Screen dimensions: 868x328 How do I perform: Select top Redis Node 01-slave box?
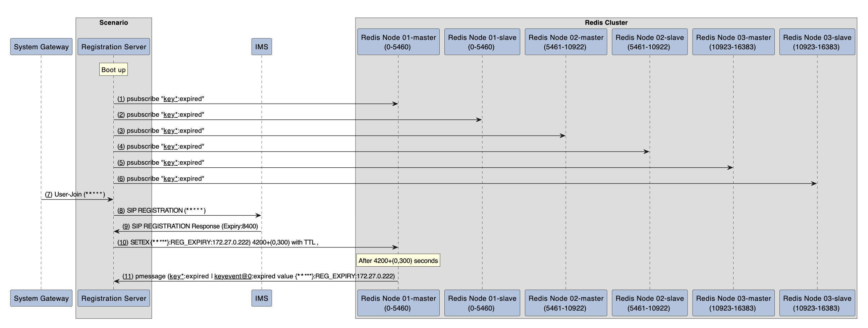pos(482,42)
